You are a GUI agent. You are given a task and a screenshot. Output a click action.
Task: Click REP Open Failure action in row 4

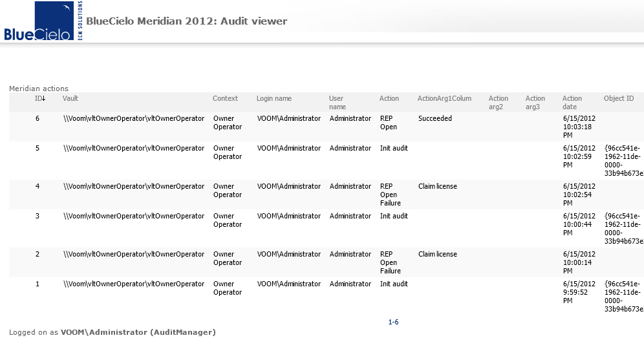[x=390, y=195]
